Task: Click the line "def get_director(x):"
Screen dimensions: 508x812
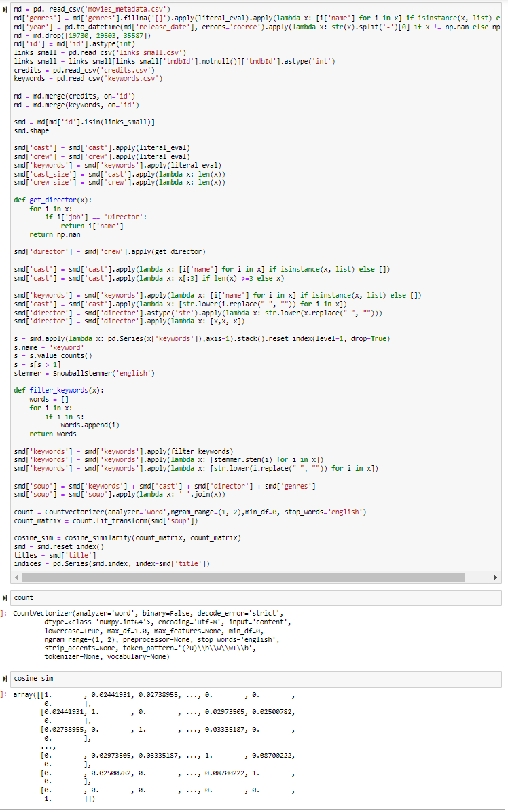Action: (53, 200)
